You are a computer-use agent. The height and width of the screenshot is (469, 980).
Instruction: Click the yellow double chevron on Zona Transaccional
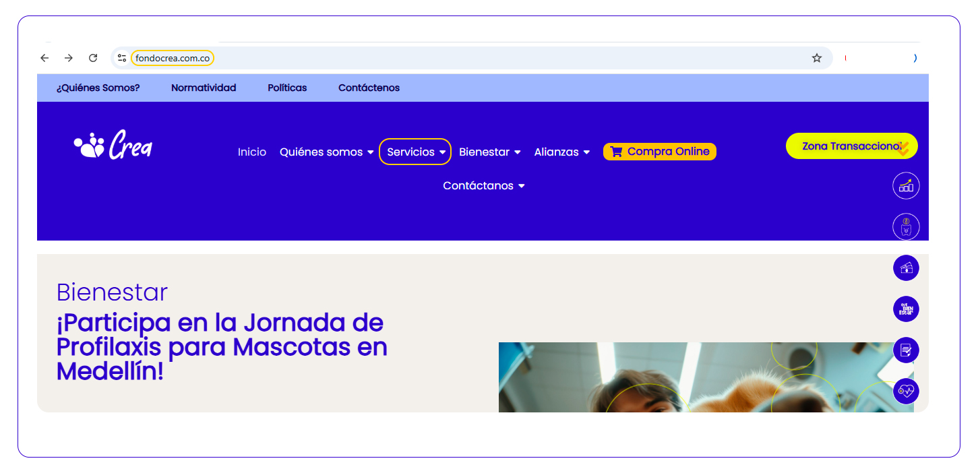pos(903,149)
